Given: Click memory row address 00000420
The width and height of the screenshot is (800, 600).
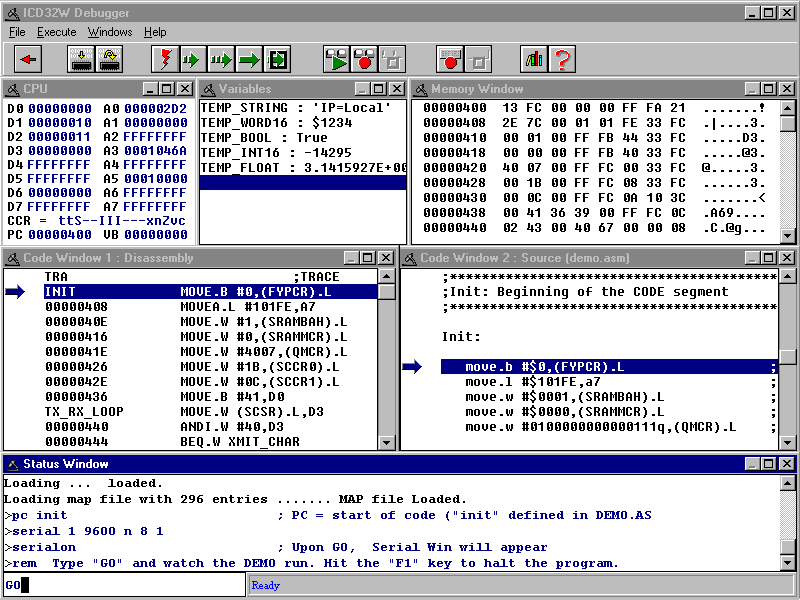Looking at the screenshot, I should [455, 168].
